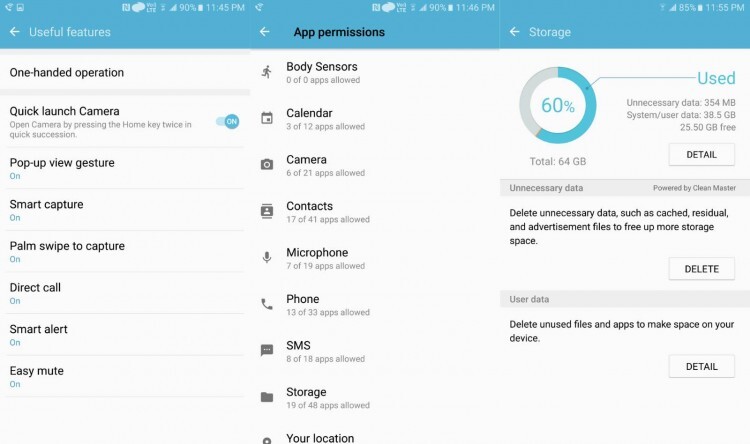Open Easy mute setting

125,377
